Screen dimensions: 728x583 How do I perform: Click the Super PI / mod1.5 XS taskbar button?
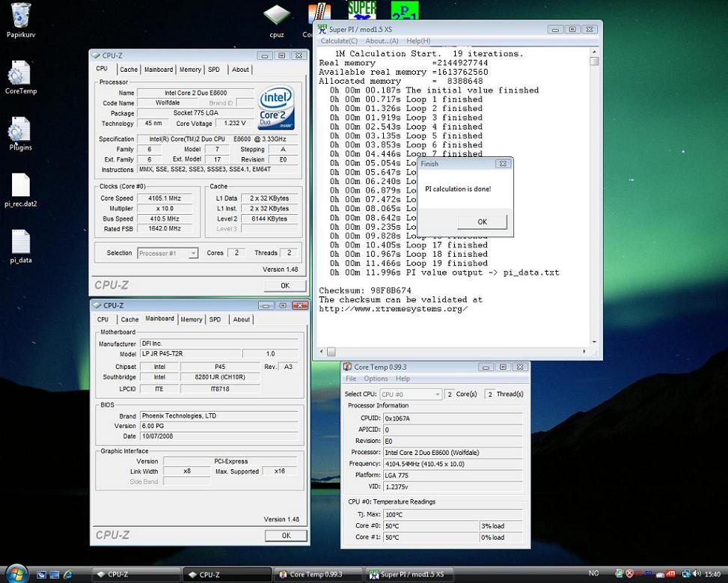(409, 575)
